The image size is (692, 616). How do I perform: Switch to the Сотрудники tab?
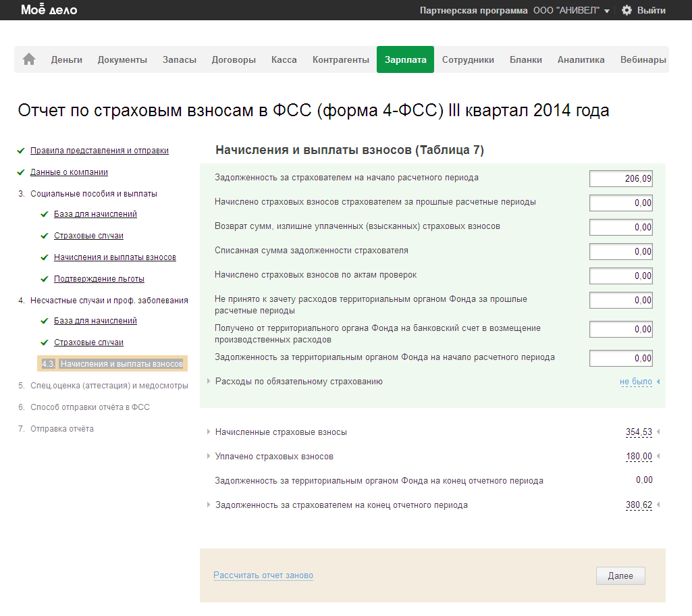tap(468, 59)
